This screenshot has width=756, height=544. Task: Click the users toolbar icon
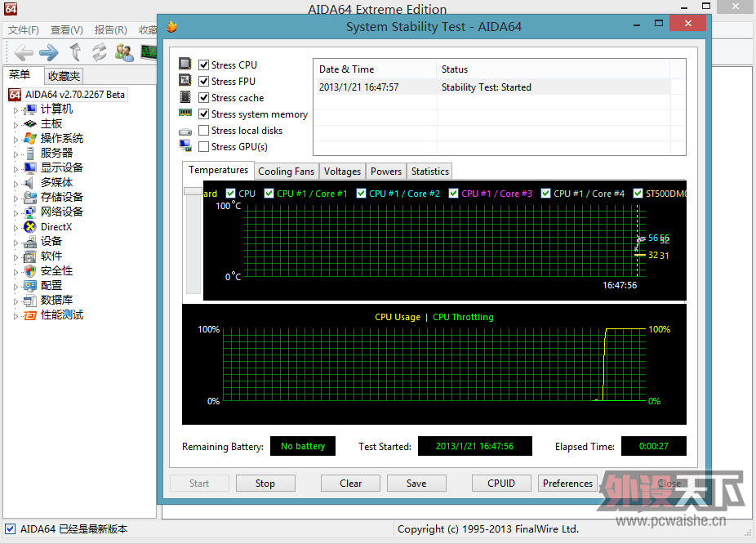pos(124,52)
